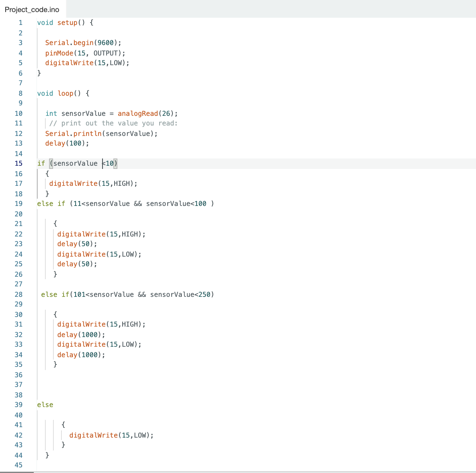Click line number 1 in the gutter
Viewport: 476px width, 473px height.
click(20, 23)
